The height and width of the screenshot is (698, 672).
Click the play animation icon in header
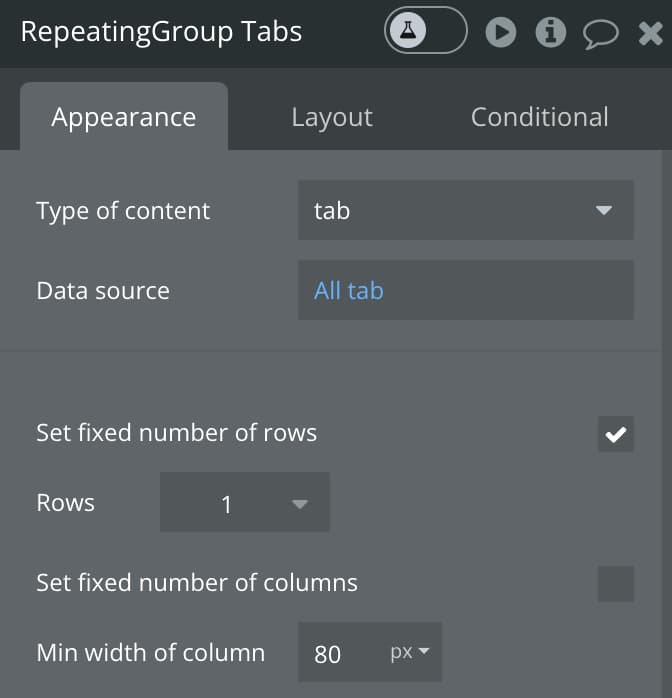[x=501, y=32]
